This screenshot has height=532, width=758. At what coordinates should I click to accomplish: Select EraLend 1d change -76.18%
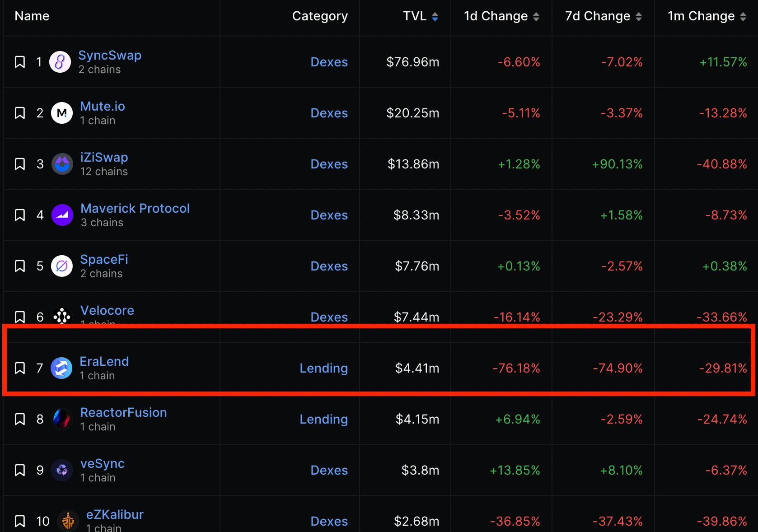[516, 368]
